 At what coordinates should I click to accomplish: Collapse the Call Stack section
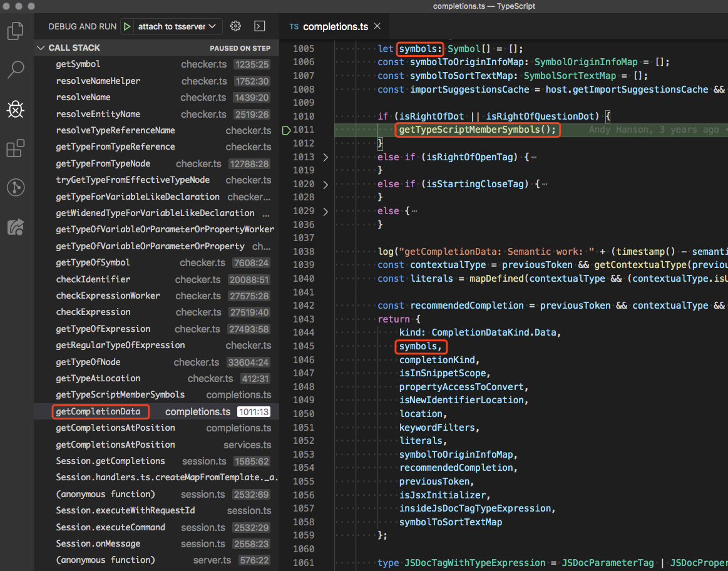tap(41, 48)
